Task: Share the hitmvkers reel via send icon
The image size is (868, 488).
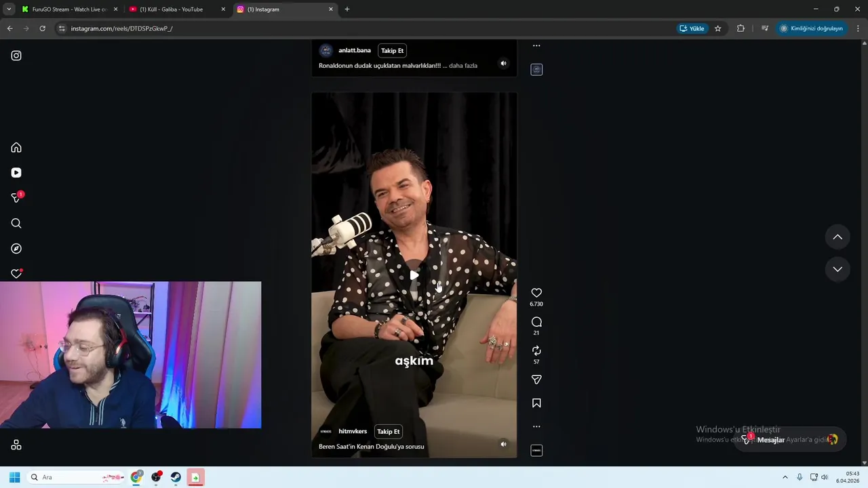Action: click(x=536, y=380)
